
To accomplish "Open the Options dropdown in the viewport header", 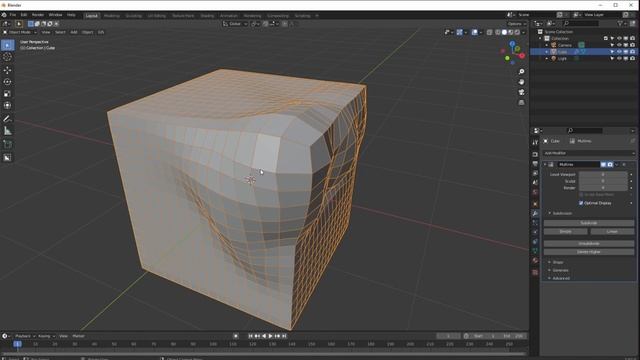I will [517, 24].
